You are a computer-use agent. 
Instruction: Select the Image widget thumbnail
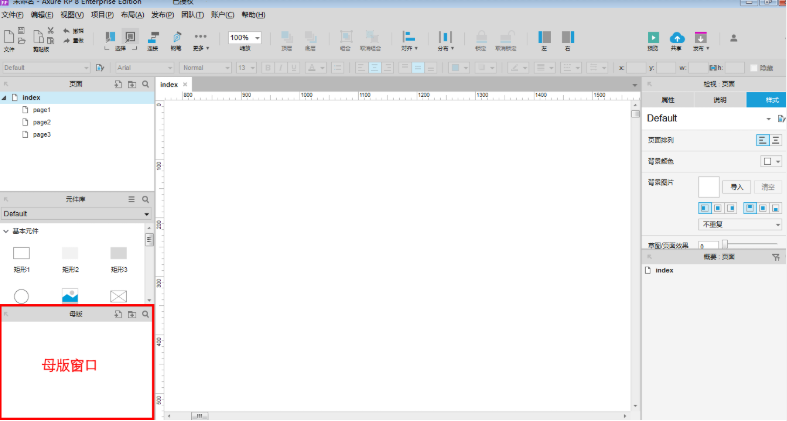(70, 296)
